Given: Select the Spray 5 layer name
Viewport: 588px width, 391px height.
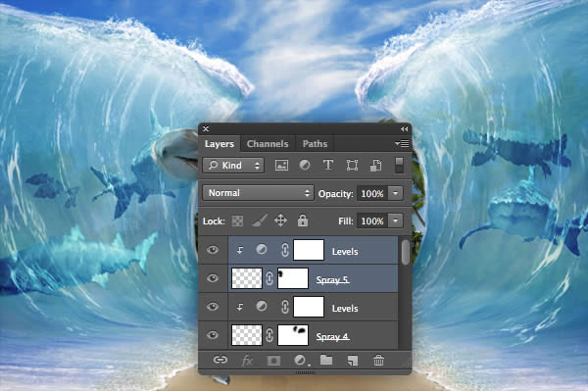Looking at the screenshot, I should pyautogui.click(x=332, y=280).
